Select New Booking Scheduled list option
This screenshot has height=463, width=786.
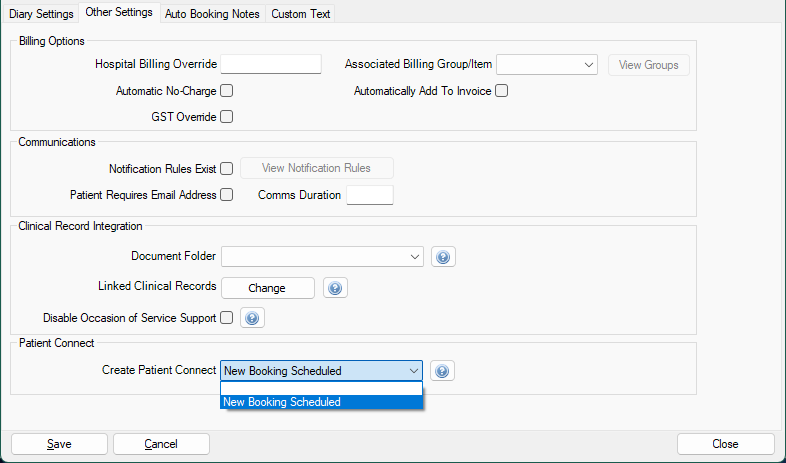pos(321,402)
